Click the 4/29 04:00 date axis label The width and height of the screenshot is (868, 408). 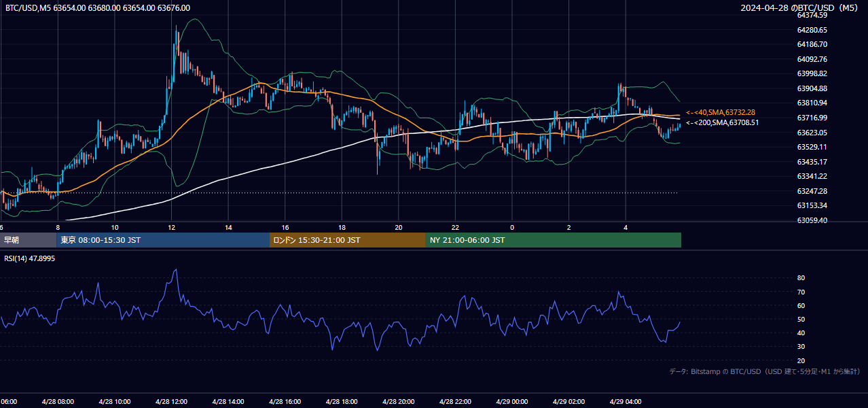[626, 402]
